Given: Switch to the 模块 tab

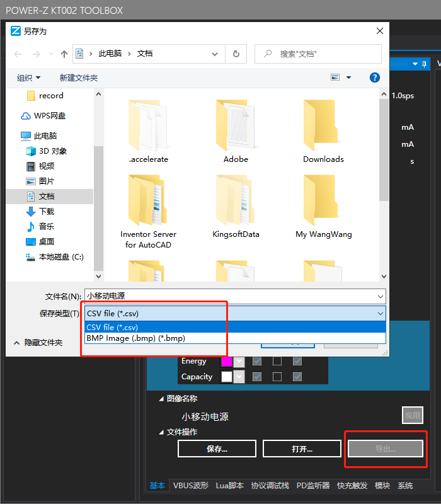Looking at the screenshot, I should (382, 485).
